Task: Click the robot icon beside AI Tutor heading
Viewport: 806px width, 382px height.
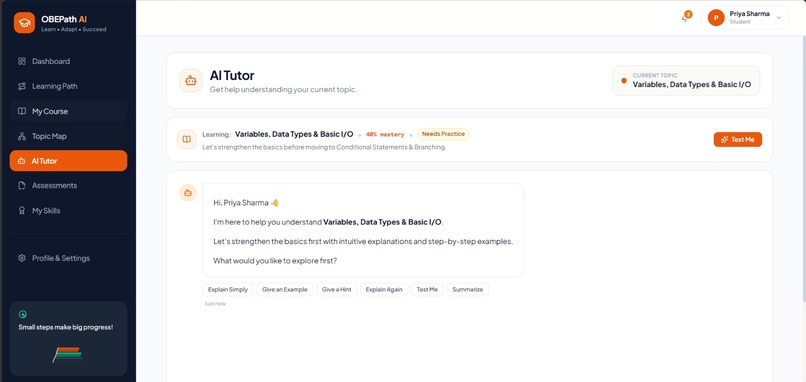Action: [191, 81]
